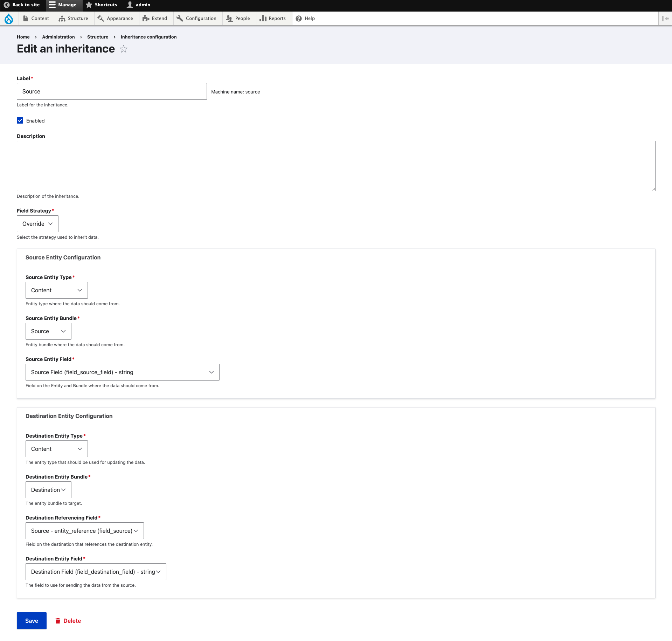
Task: Collapse toolbar orientation toggle icon
Action: [x=665, y=19]
